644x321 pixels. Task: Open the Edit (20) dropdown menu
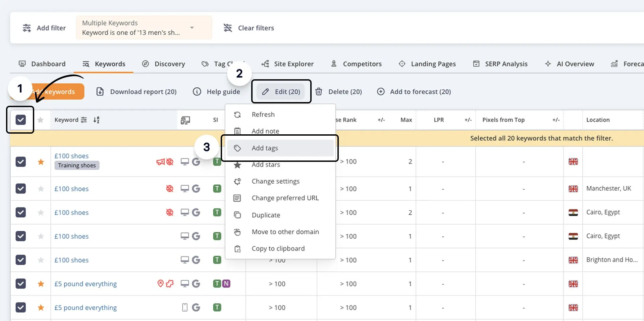pos(281,92)
